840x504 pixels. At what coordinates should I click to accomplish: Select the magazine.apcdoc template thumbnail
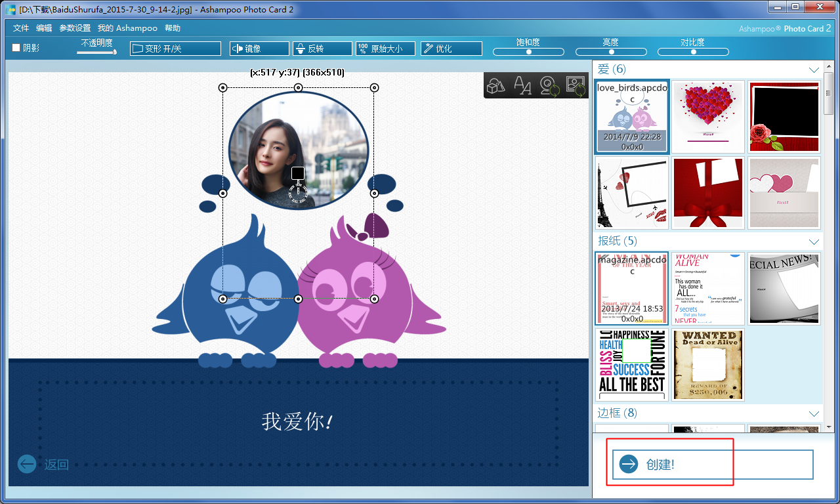pos(632,289)
